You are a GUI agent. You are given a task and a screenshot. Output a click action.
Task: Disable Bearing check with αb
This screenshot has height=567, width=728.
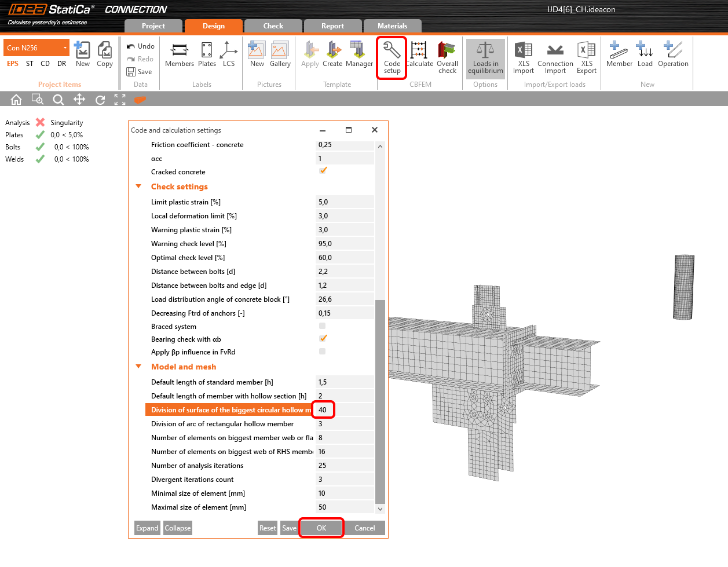[323, 338]
